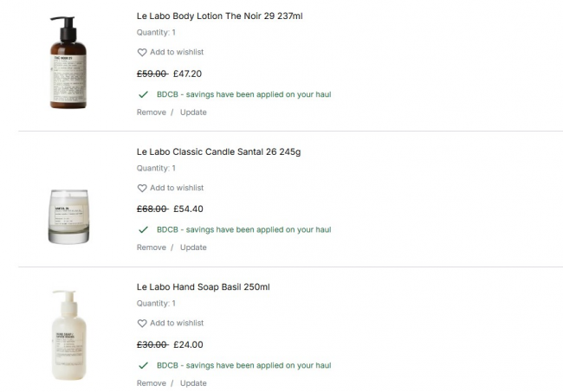563x392 pixels.
Task: Open Le Labo Body Lotion The Noir 29 title
Action: point(219,16)
